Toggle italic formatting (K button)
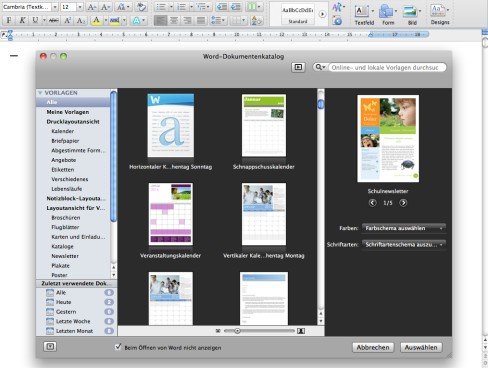The height and width of the screenshot is (368, 488). [x=22, y=20]
